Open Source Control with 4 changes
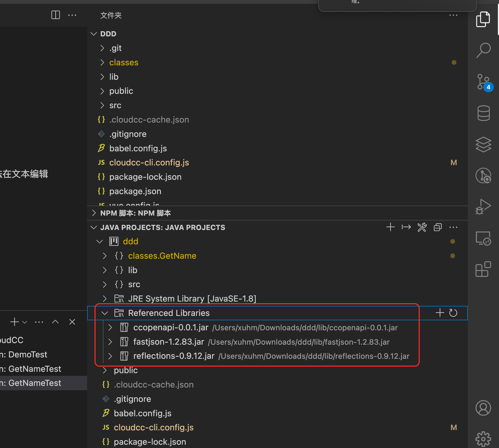Image resolution: width=499 pixels, height=448 pixels. point(483,82)
